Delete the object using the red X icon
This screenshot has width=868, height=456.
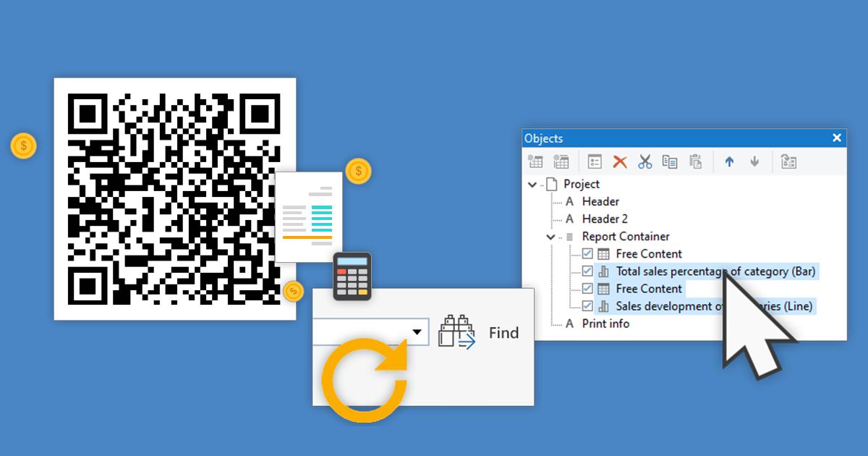620,162
